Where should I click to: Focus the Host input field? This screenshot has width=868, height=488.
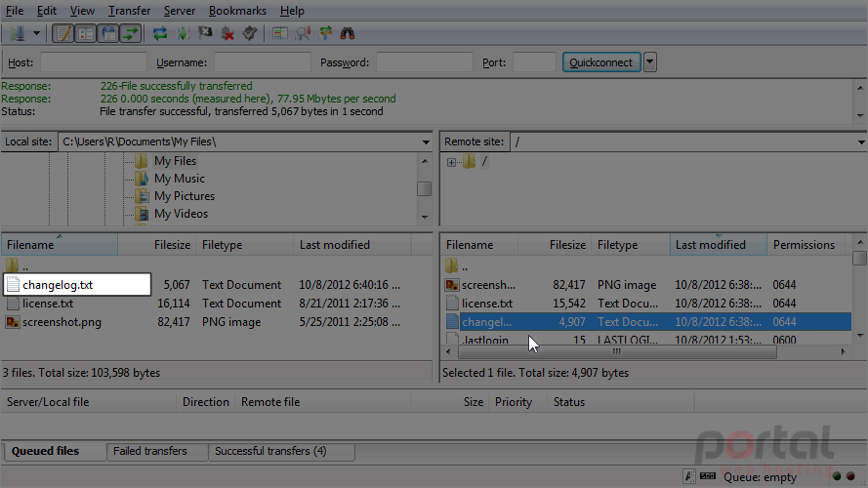pos(94,61)
